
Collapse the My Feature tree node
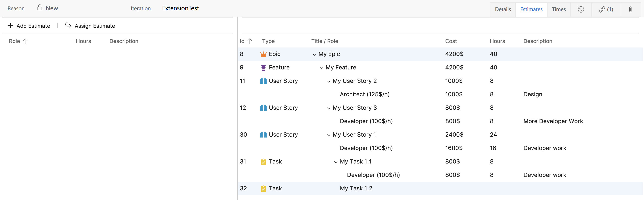coord(322,68)
